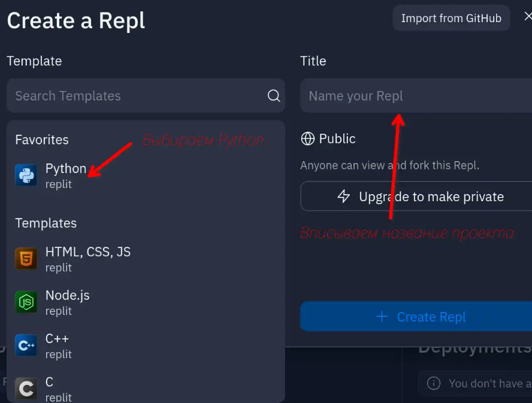532x403 pixels.
Task: Select the Node.js template label
Action: coord(68,295)
